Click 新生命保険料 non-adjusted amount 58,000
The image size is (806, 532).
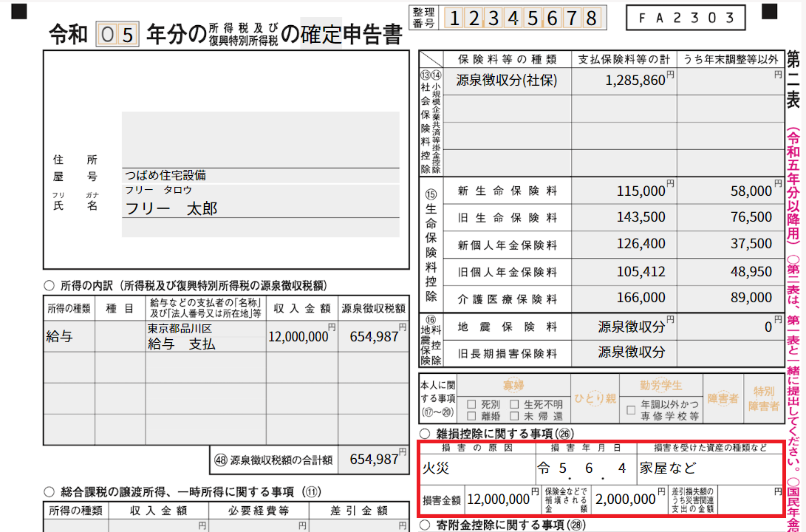(731, 191)
